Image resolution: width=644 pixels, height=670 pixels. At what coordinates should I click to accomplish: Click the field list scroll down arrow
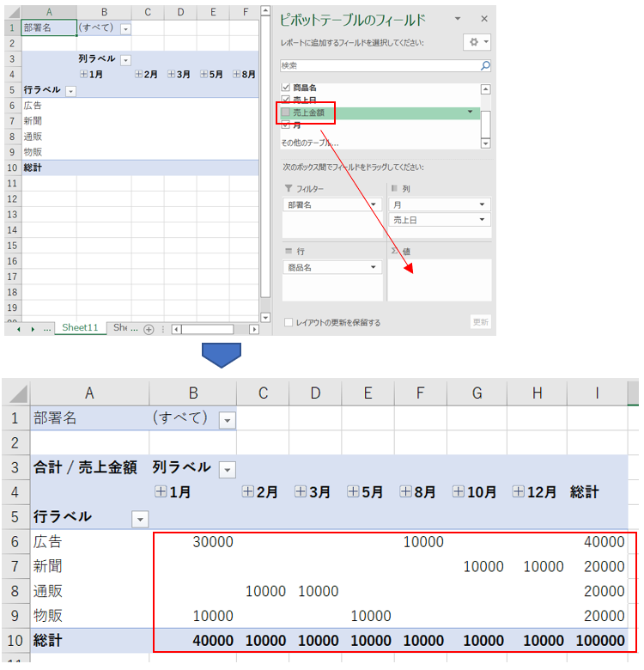486,143
